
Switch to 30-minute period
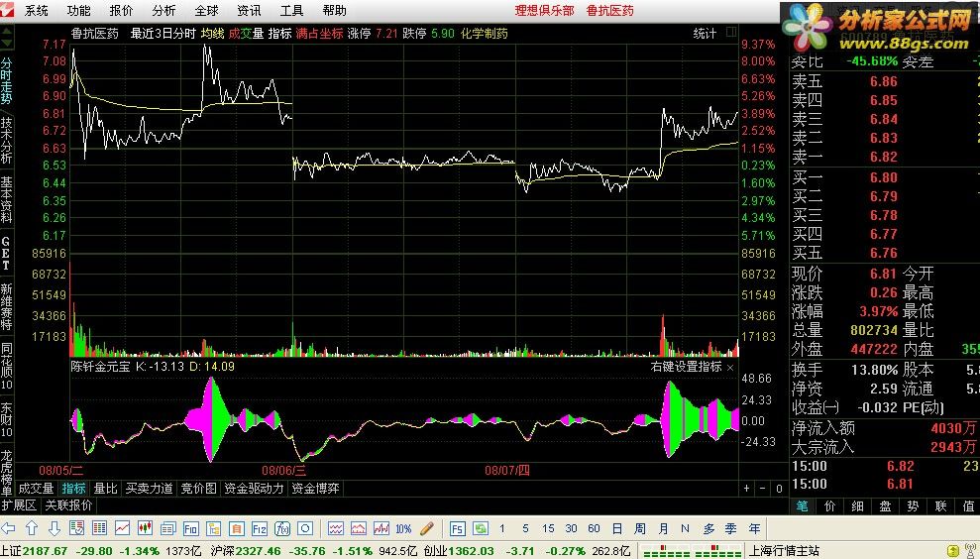coord(571,528)
